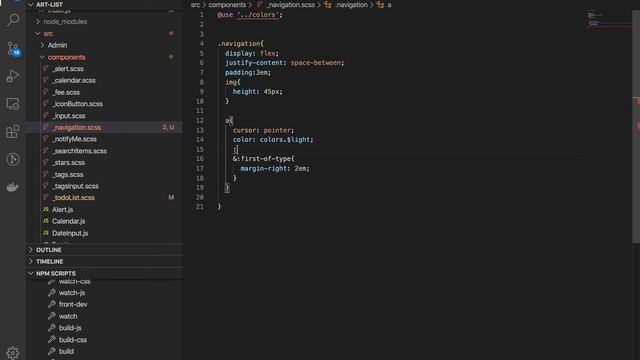Screen dimensions: 640x360
Task: Expand the Admin folder
Action: click(57, 45)
